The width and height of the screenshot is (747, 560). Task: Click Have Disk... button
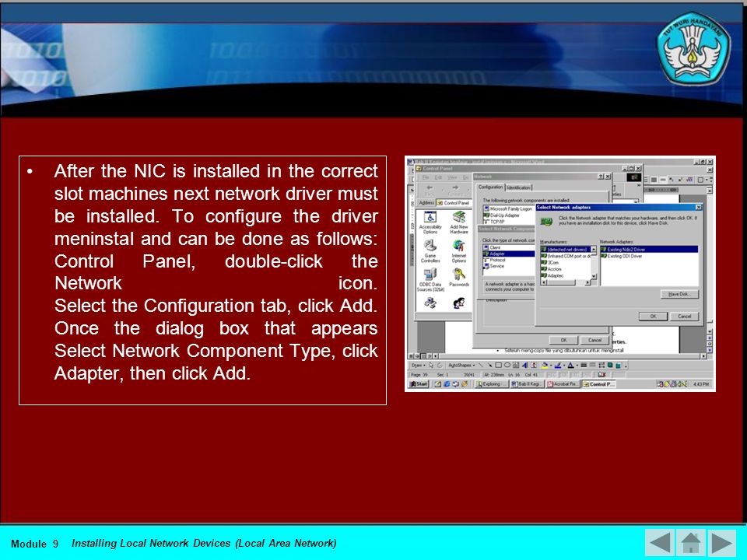(x=679, y=294)
